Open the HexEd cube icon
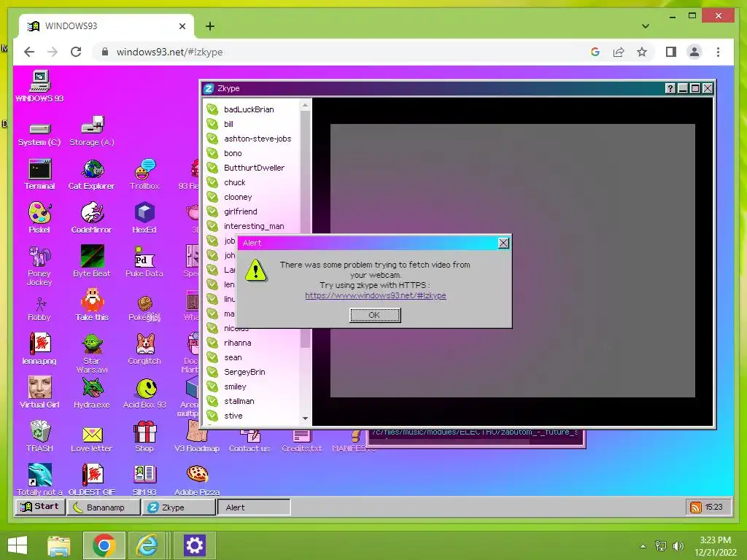Screen dimensions: 747x560 coord(144,218)
